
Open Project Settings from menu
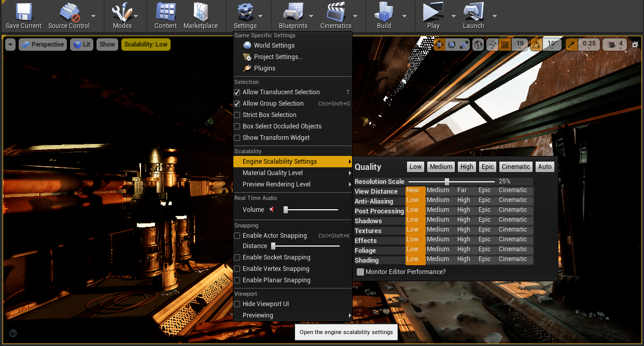278,57
